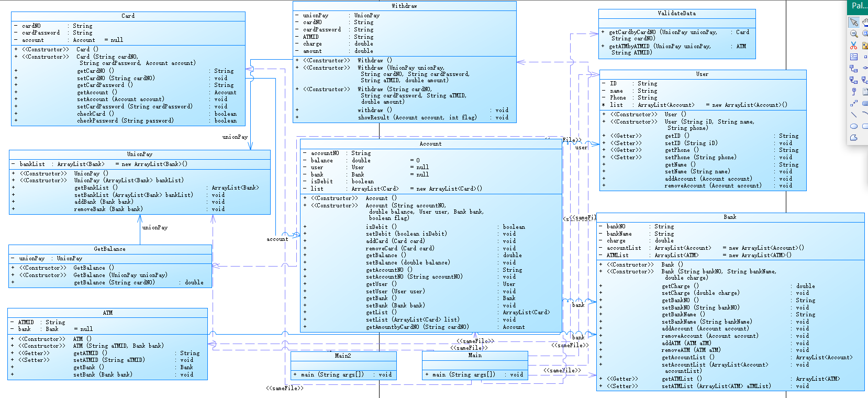Select the Account class title
868x398 pixels.
pyautogui.click(x=431, y=144)
